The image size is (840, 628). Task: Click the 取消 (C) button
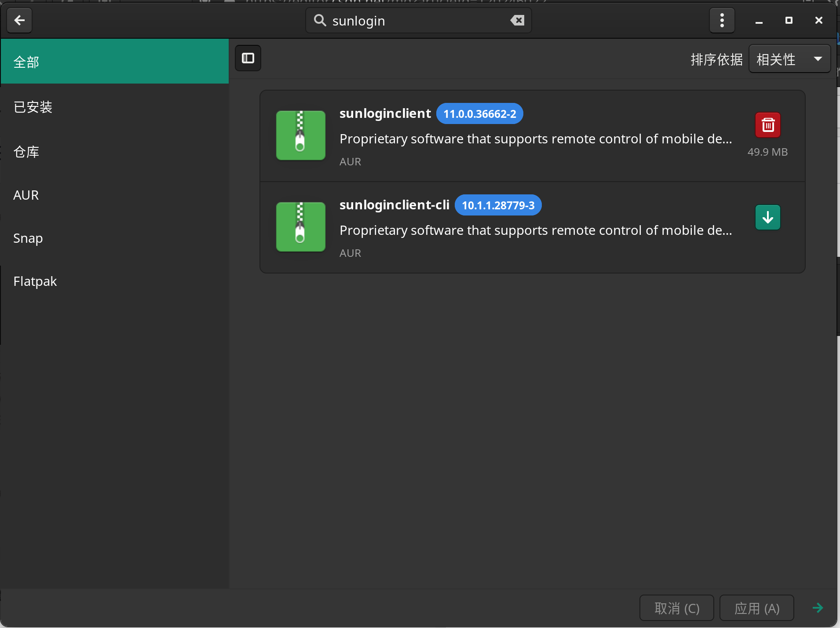[677, 608]
